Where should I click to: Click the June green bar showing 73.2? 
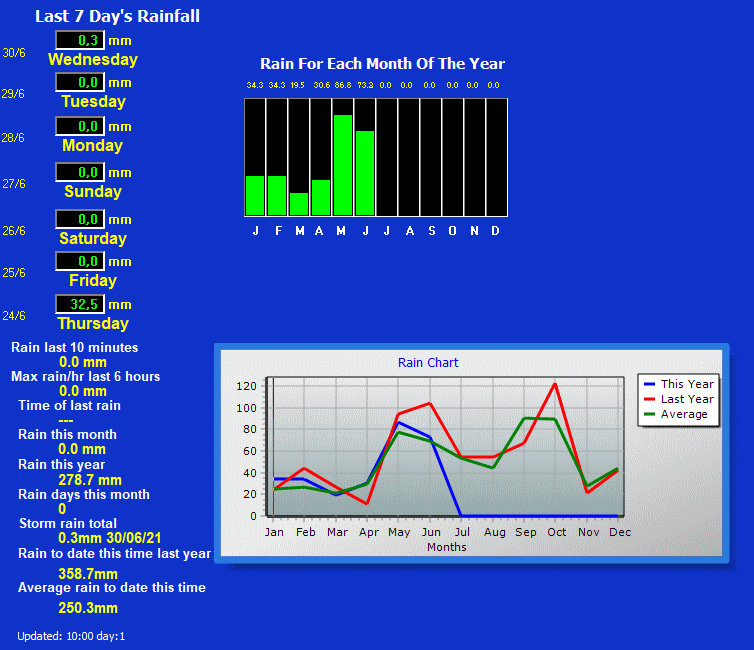click(365, 173)
